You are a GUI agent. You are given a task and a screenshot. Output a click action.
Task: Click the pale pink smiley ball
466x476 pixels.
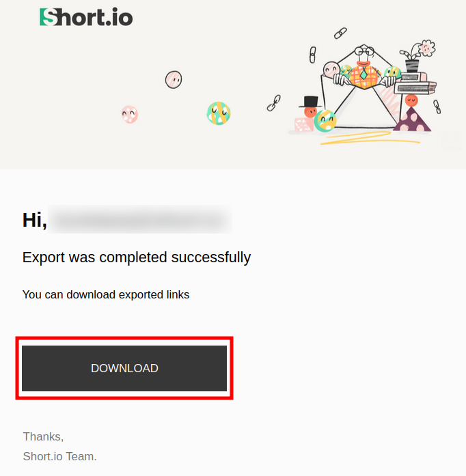point(174,79)
